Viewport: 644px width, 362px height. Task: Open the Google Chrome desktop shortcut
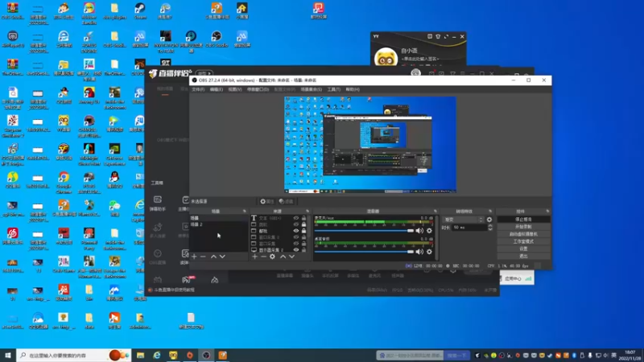(64, 183)
